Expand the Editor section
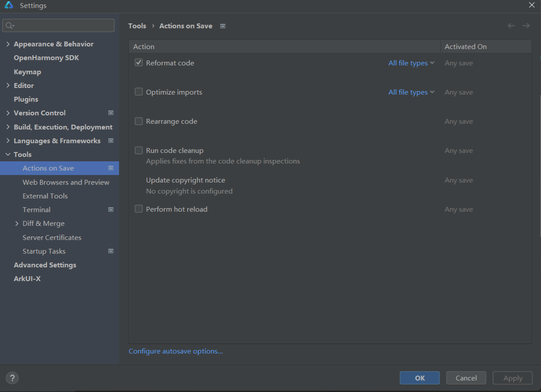This screenshot has height=392, width=541. (8, 86)
